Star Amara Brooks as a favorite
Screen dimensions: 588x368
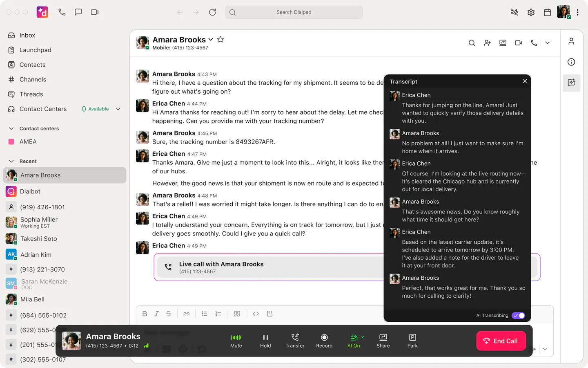(220, 39)
